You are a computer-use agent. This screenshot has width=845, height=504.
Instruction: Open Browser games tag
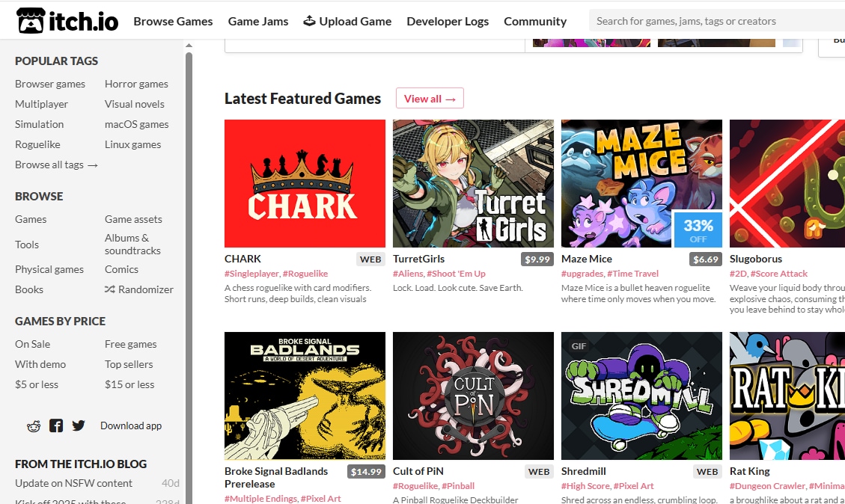(50, 84)
